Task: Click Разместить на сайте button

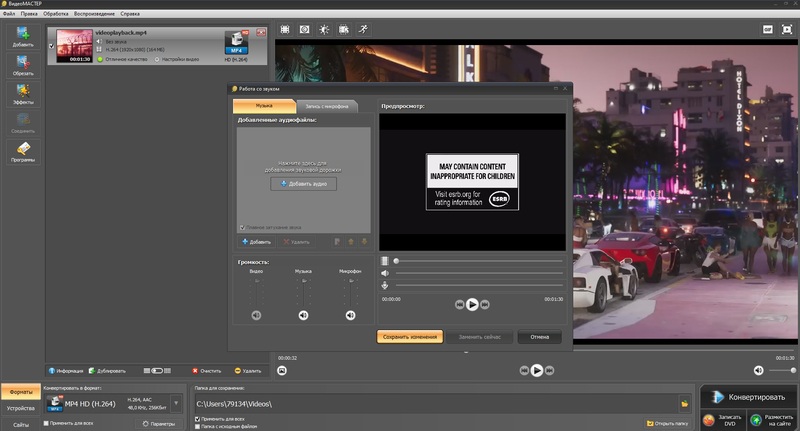Action: click(773, 420)
